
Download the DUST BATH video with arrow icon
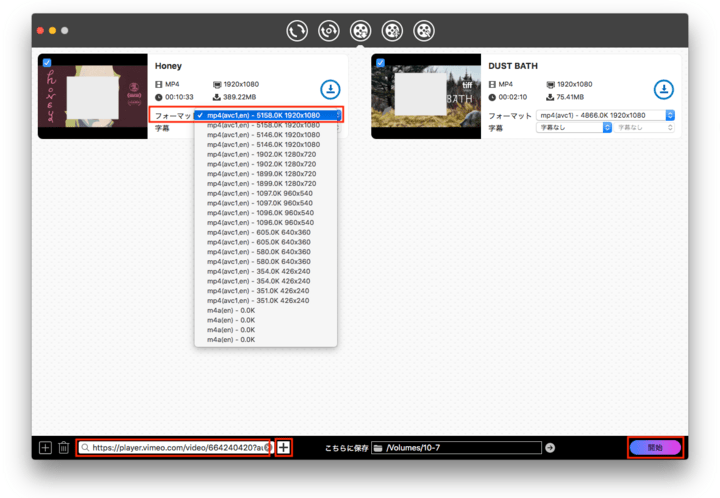pyautogui.click(x=664, y=90)
